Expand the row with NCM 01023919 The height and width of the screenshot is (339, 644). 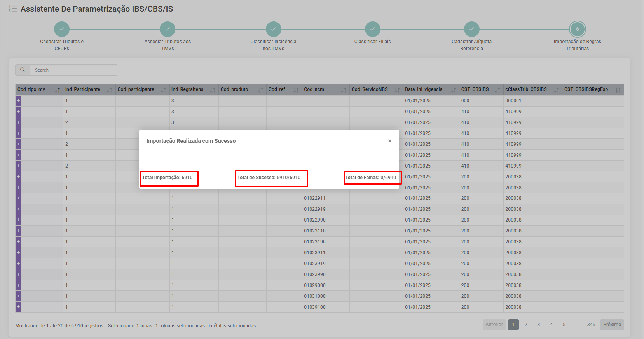pos(18,264)
